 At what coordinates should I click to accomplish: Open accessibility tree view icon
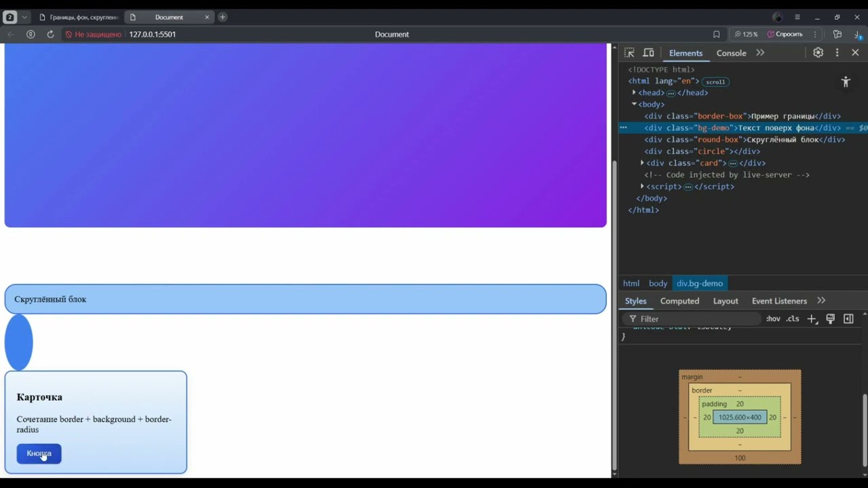pyautogui.click(x=846, y=82)
